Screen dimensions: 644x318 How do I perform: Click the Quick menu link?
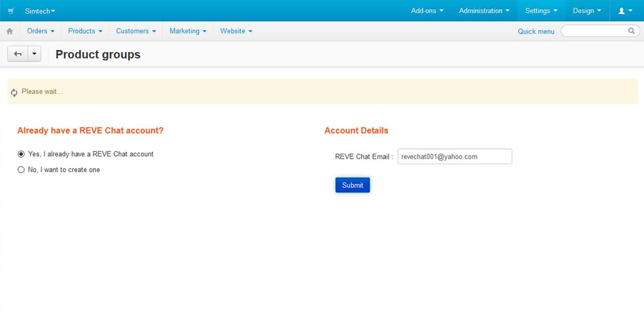click(x=536, y=32)
